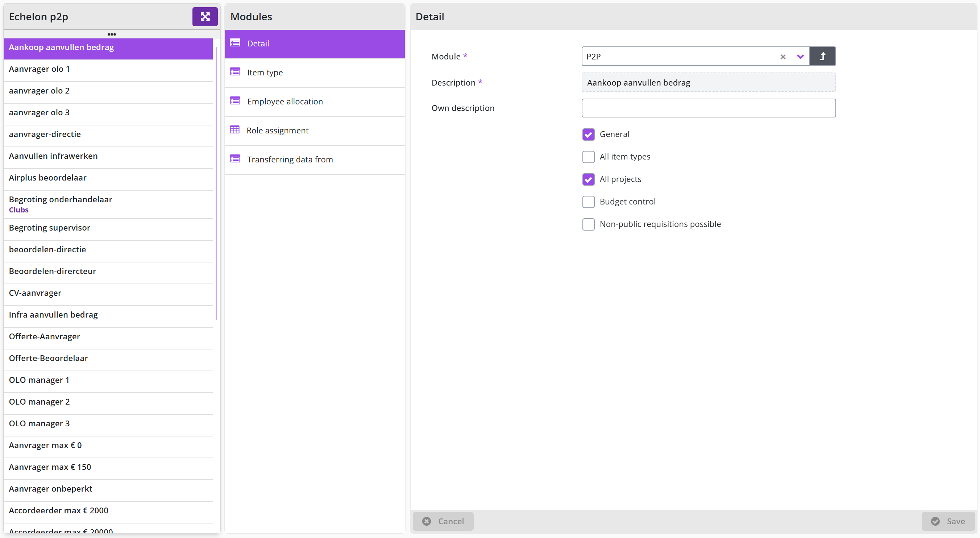980x538 pixels.
Task: Enable the All item types checkbox
Action: pyautogui.click(x=588, y=157)
